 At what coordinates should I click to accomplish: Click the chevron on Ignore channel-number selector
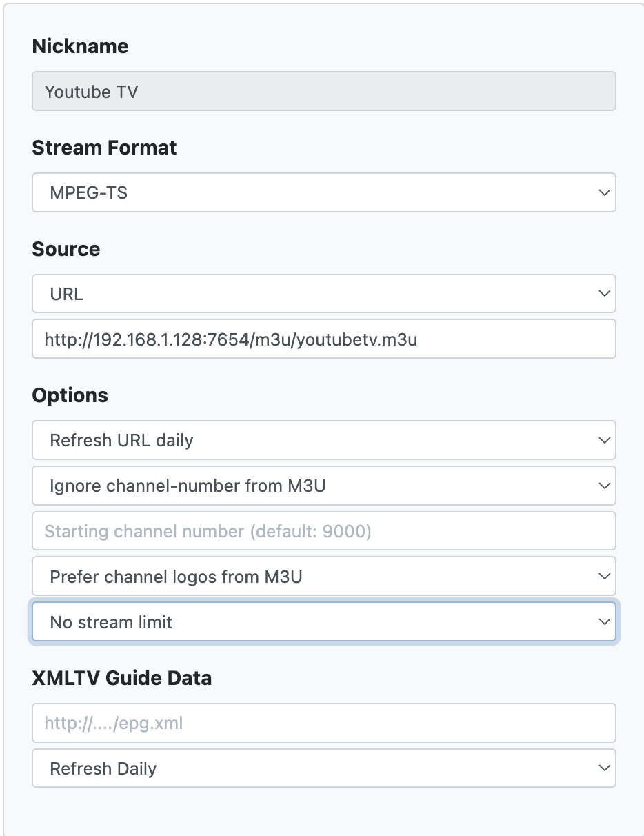point(604,486)
